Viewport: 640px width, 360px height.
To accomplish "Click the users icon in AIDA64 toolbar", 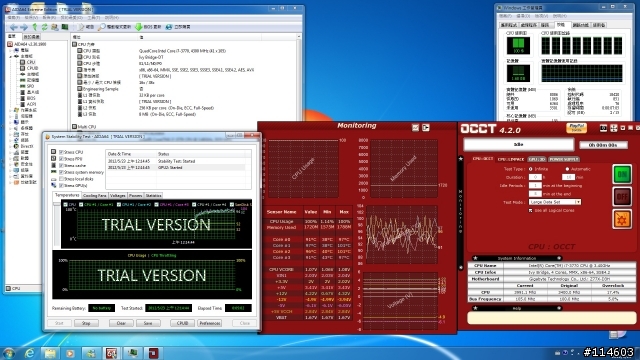I will click(55, 27).
